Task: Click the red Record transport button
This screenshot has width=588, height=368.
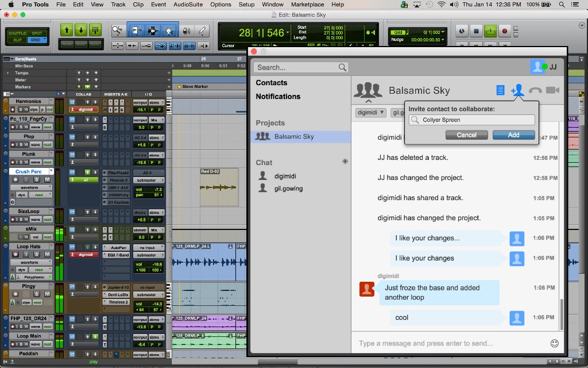Action: click(x=504, y=31)
